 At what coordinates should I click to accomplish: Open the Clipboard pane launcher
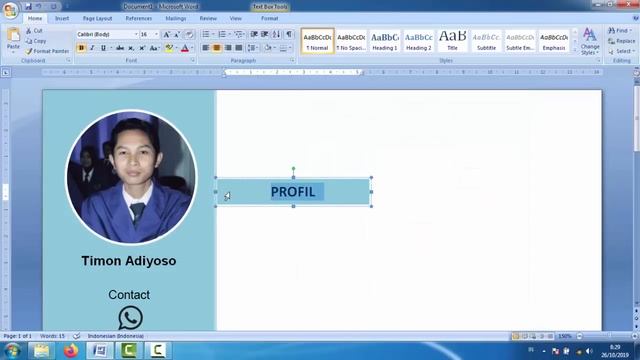click(x=68, y=60)
